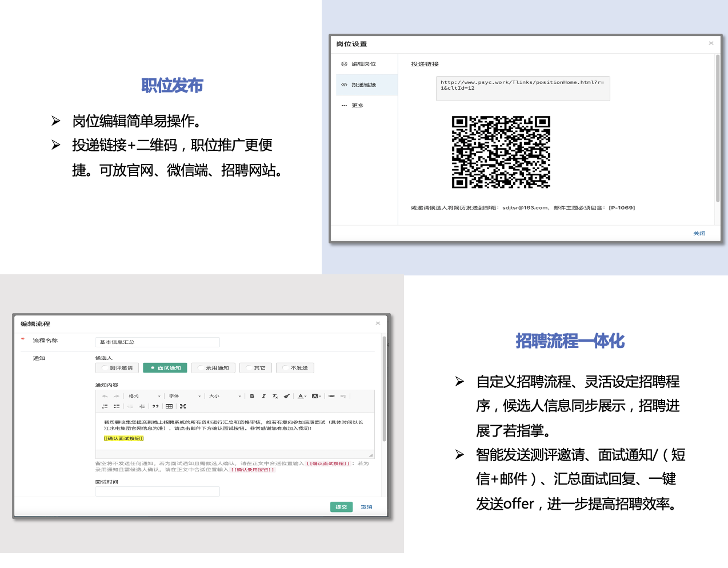Image resolution: width=728 pixels, height=568 pixels.
Task: Open the text color picker dropdown
Action: point(302,396)
